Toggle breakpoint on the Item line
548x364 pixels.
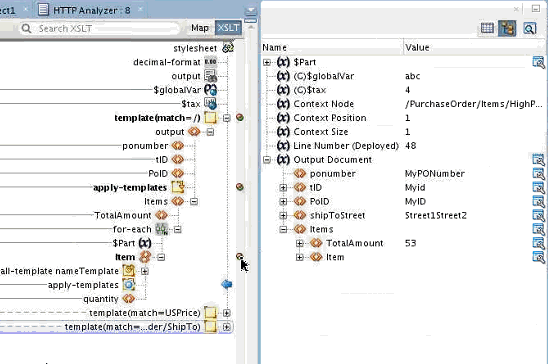click(240, 257)
